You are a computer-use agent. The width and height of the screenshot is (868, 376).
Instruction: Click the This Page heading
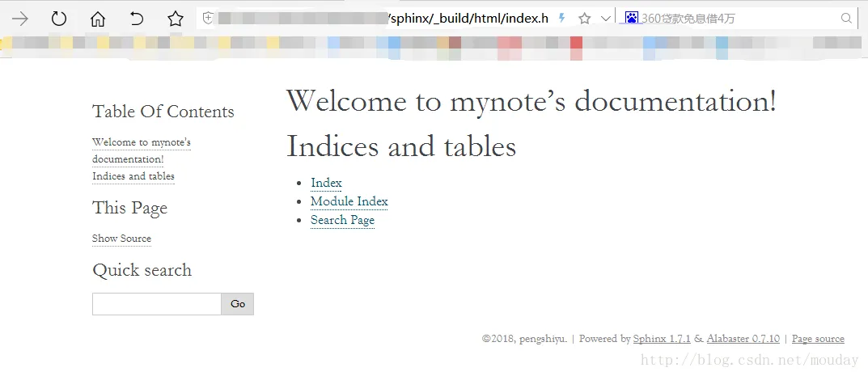[x=129, y=208]
